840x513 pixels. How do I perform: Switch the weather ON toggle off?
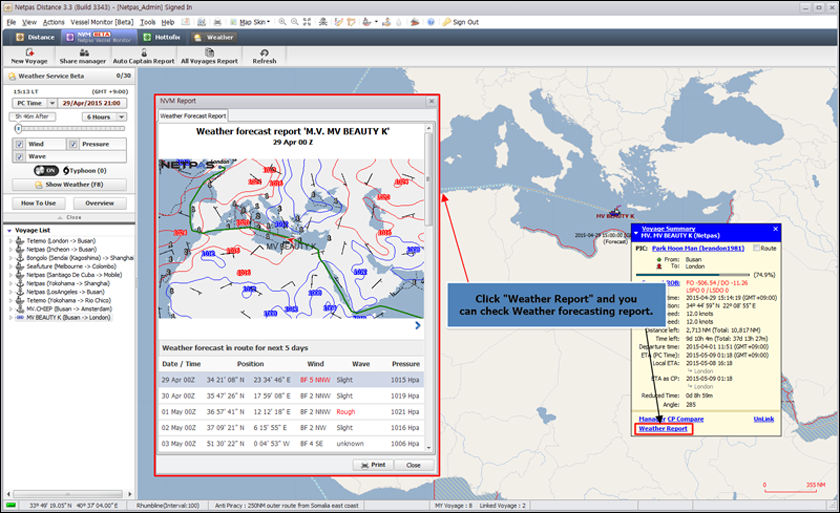(46, 170)
